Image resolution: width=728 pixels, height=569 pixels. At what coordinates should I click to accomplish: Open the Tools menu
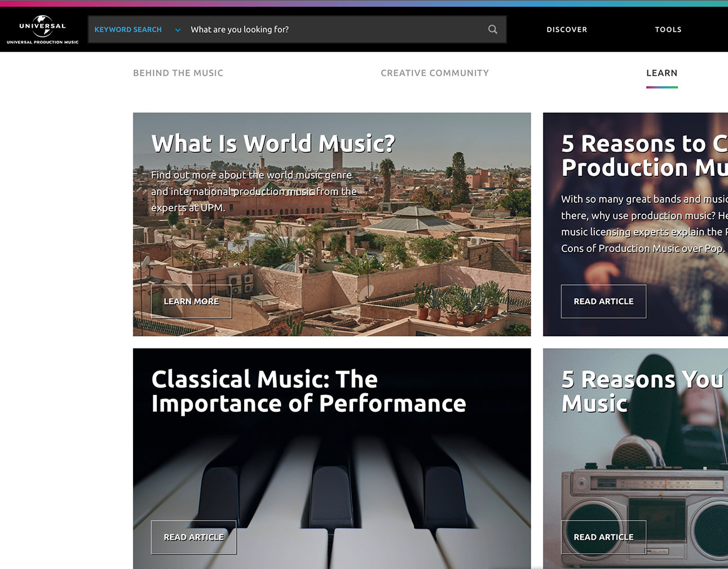tap(668, 29)
